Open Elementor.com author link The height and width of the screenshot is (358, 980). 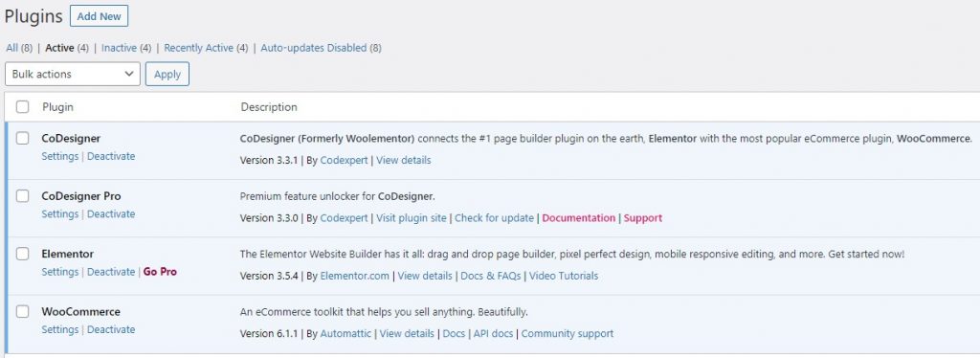coord(354,276)
